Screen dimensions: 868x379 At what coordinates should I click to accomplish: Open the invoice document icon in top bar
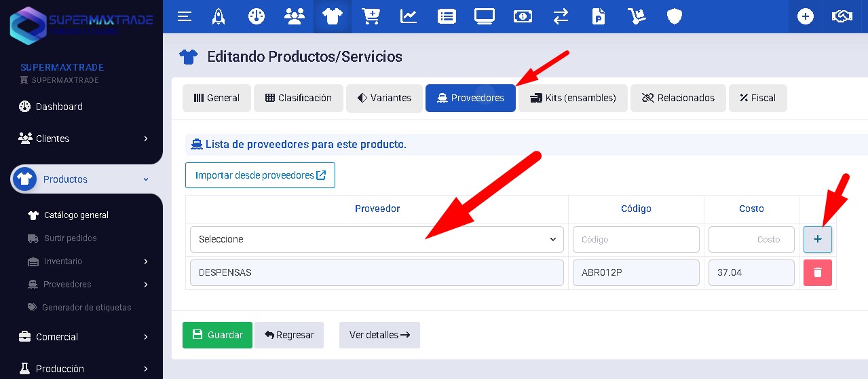click(599, 16)
